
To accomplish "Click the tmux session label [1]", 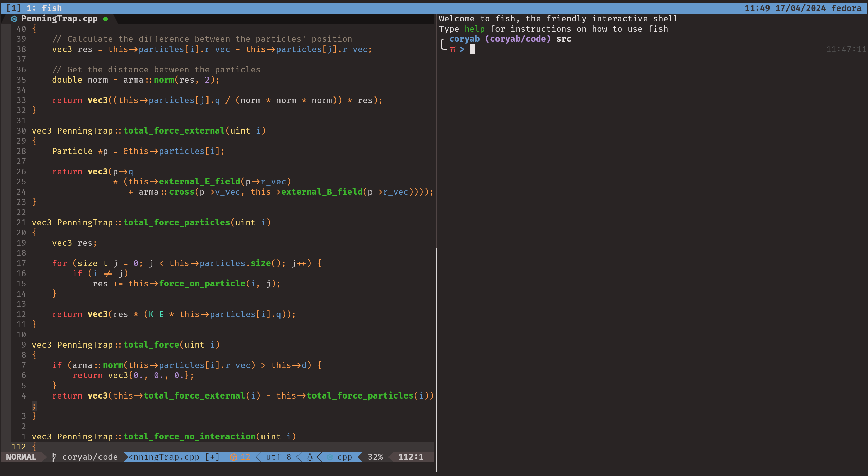I will 14,8.
